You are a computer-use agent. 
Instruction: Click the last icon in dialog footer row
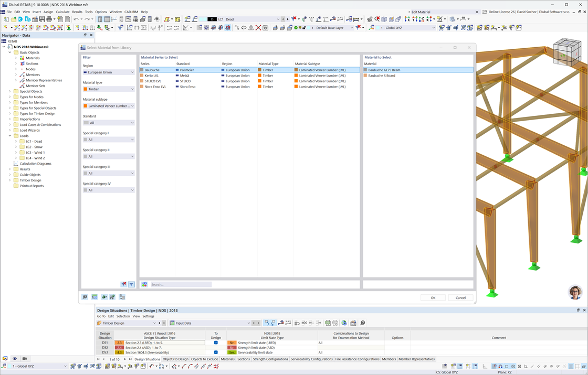122,297
